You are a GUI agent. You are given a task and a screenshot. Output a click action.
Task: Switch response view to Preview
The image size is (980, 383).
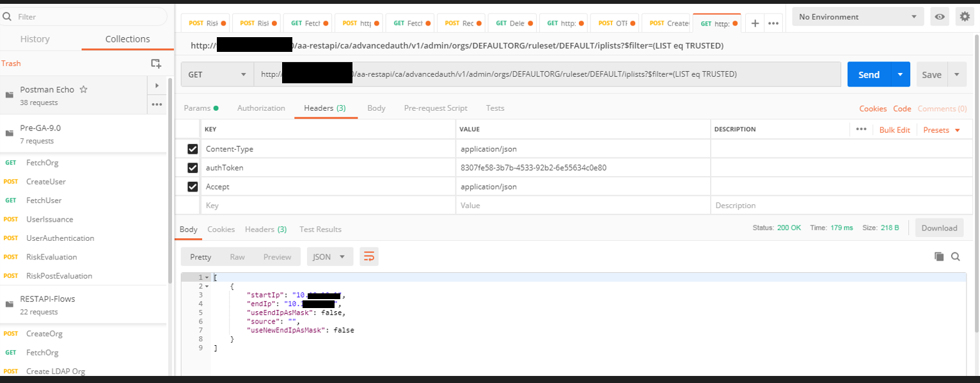277,257
